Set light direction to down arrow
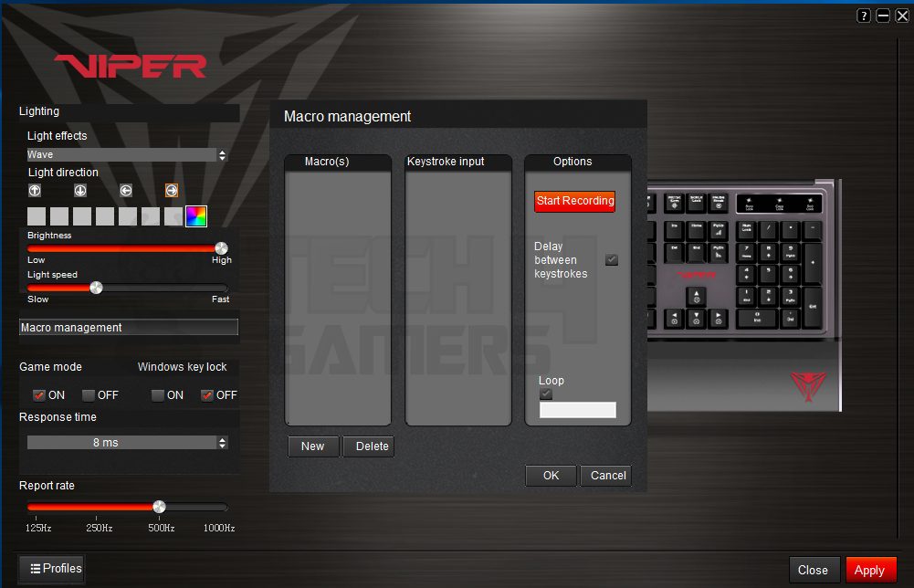The image size is (914, 588). coord(79,190)
